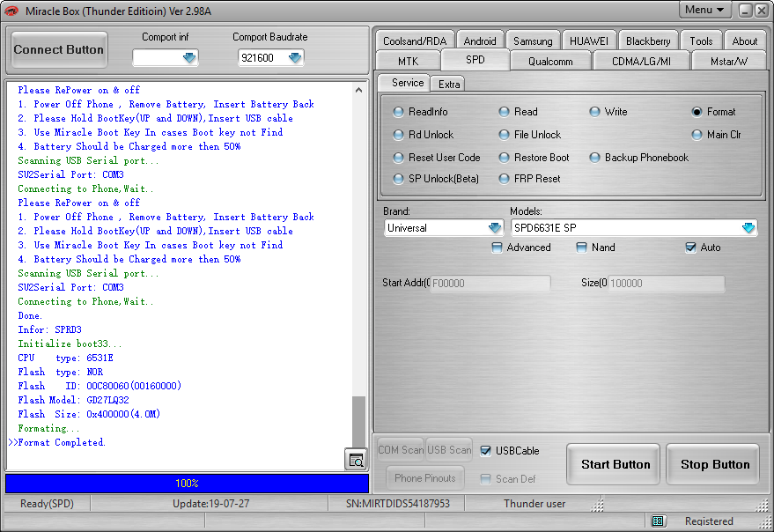Click the Ready(SPD) status entry

coord(47,503)
